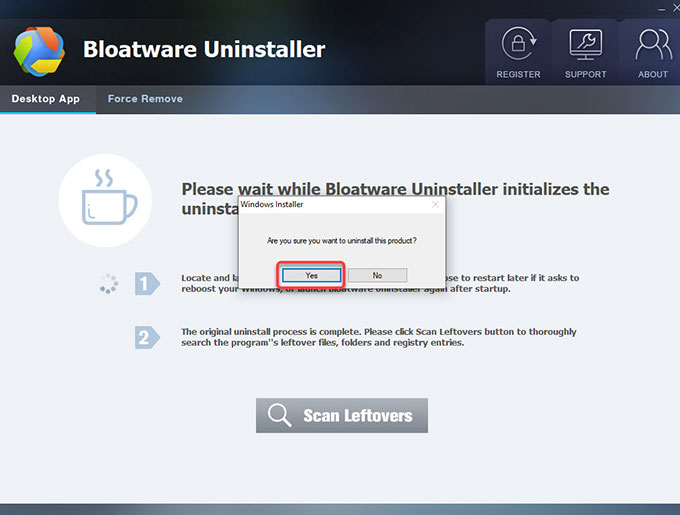Click the Bloatware Uninstaller logo

(39, 52)
